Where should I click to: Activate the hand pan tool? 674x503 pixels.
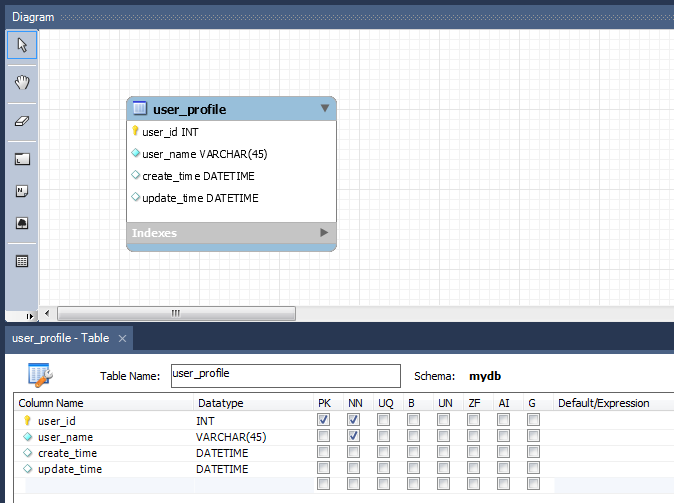[x=22, y=82]
